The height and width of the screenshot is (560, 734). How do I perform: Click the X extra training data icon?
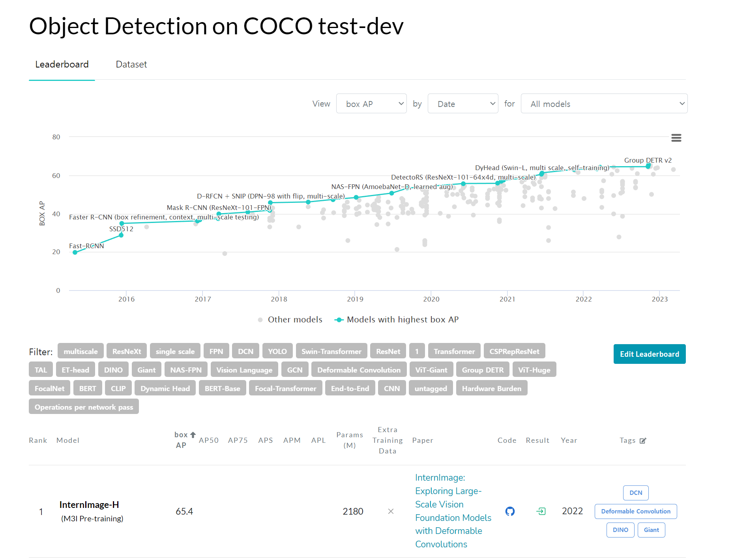pos(391,511)
